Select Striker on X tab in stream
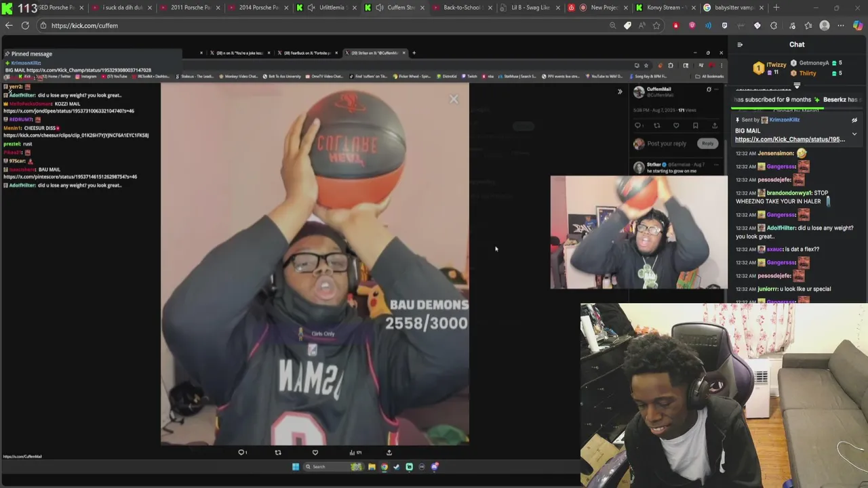Image resolution: width=868 pixels, height=488 pixels. (376, 53)
